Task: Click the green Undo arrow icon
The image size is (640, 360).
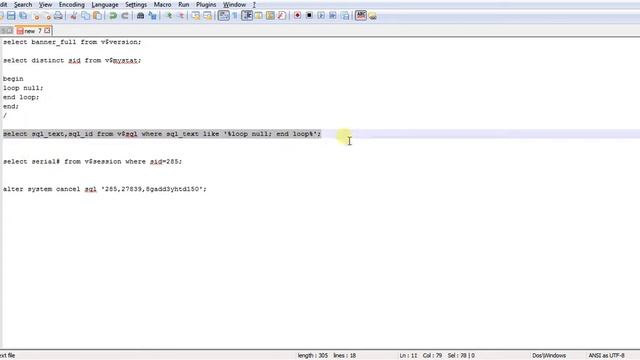Action: [113, 16]
